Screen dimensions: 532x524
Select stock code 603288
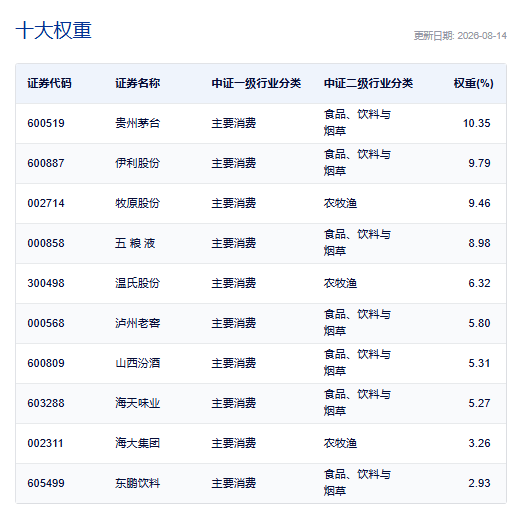tap(46, 404)
